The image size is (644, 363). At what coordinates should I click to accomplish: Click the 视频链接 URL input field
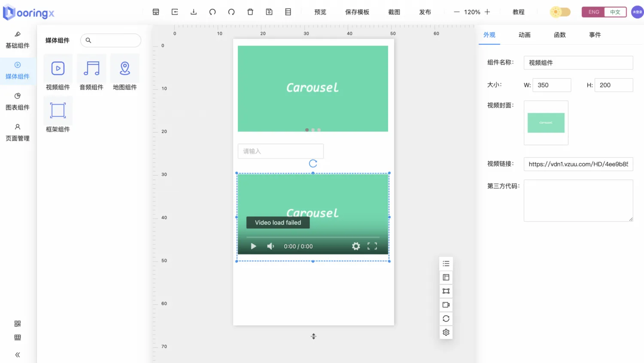coord(578,164)
